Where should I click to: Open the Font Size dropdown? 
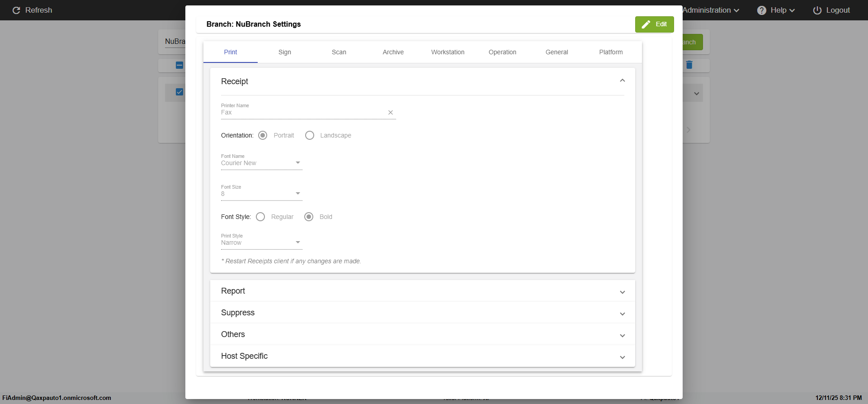(x=261, y=194)
